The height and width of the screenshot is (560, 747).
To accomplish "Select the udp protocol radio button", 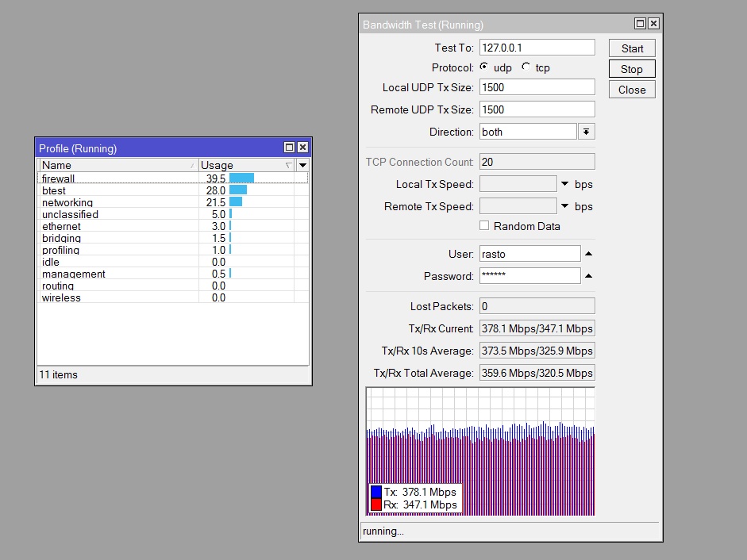I will [484, 67].
